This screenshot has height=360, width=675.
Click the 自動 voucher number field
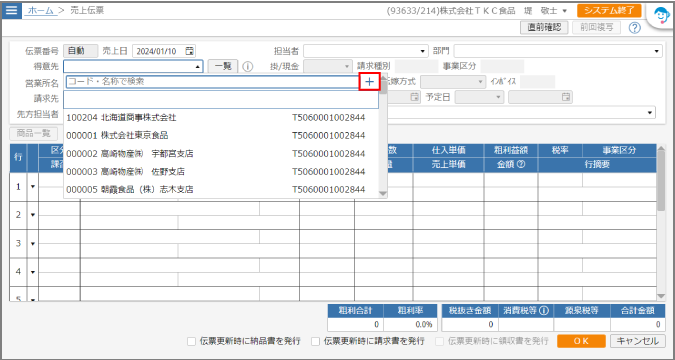coord(81,51)
